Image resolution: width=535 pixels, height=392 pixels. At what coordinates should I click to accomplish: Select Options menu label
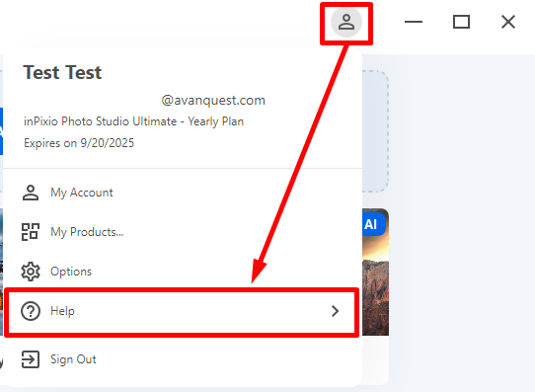point(71,272)
